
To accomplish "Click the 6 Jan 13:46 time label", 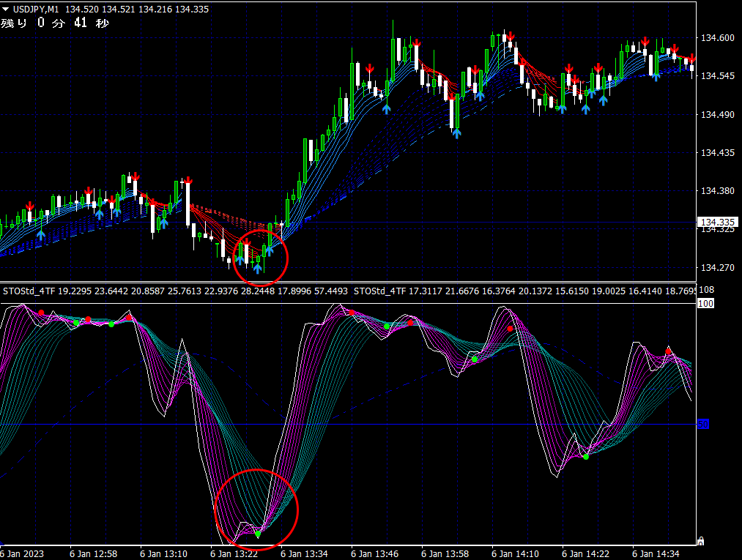I will click(x=375, y=553).
